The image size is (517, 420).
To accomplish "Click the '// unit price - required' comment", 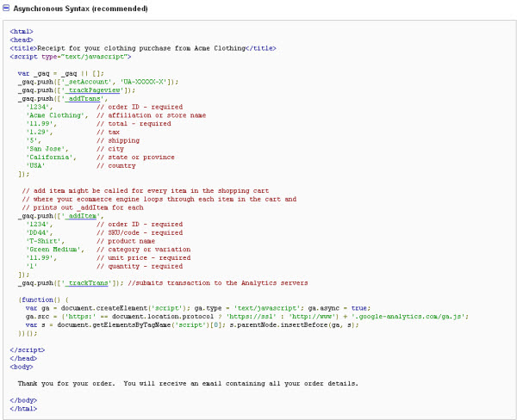I will click(x=144, y=258).
